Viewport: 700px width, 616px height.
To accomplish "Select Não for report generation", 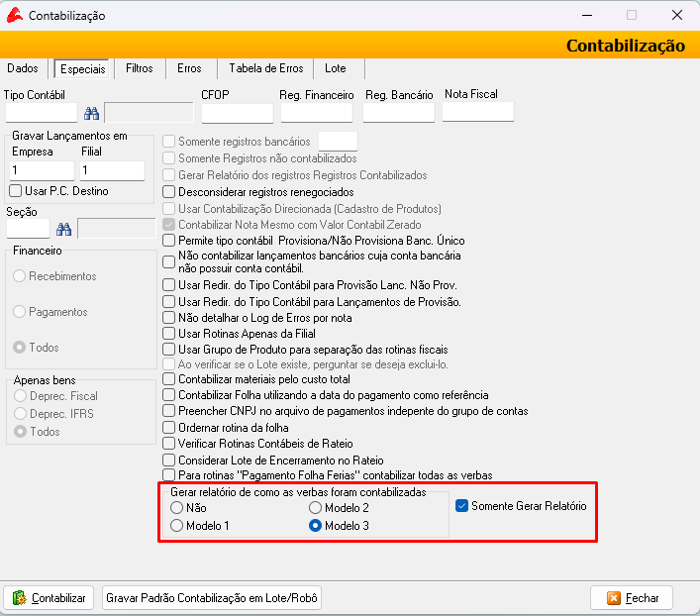I will coord(177,508).
